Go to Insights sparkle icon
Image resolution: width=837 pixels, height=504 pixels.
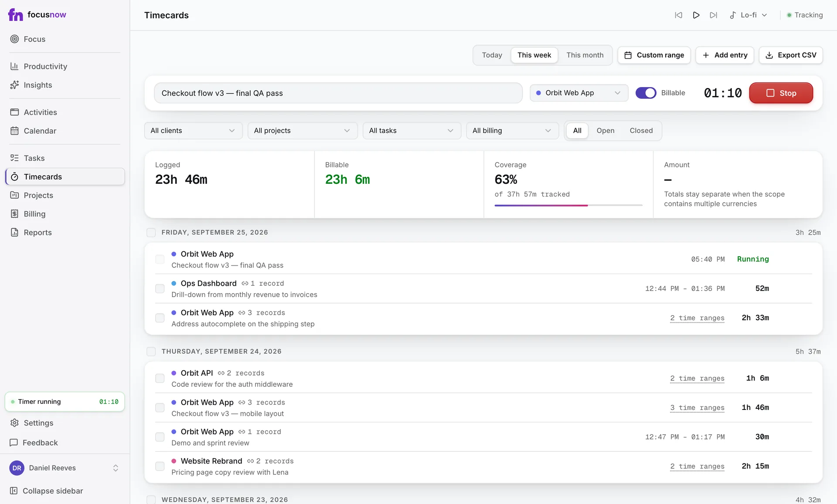14,85
